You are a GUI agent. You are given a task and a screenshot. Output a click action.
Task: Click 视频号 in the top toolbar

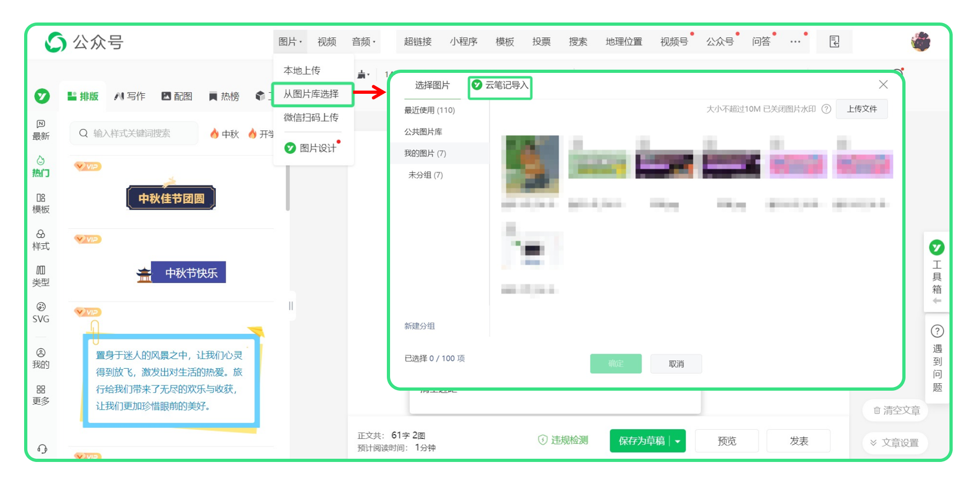tap(674, 42)
